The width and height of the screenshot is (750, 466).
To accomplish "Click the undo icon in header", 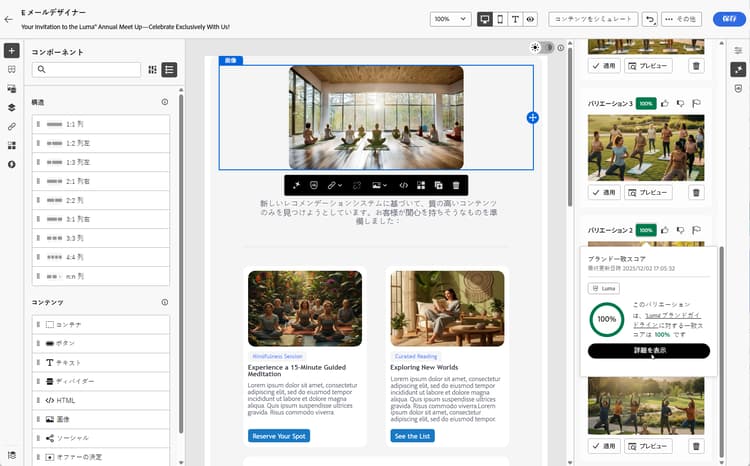I will pos(649,19).
